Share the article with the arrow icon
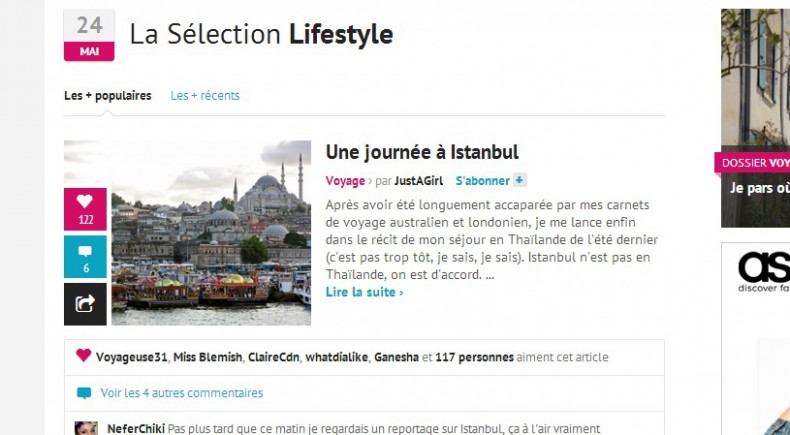 pos(85,304)
